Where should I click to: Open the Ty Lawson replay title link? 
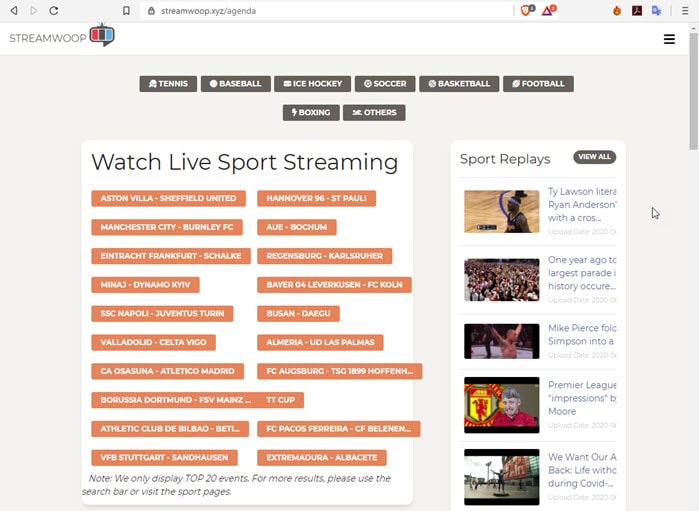[582, 205]
